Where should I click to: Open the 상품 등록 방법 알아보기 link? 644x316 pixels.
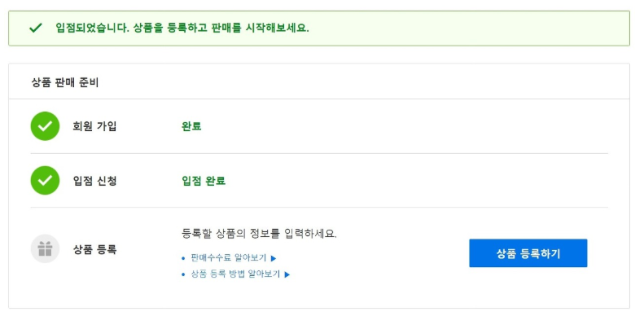235,274
